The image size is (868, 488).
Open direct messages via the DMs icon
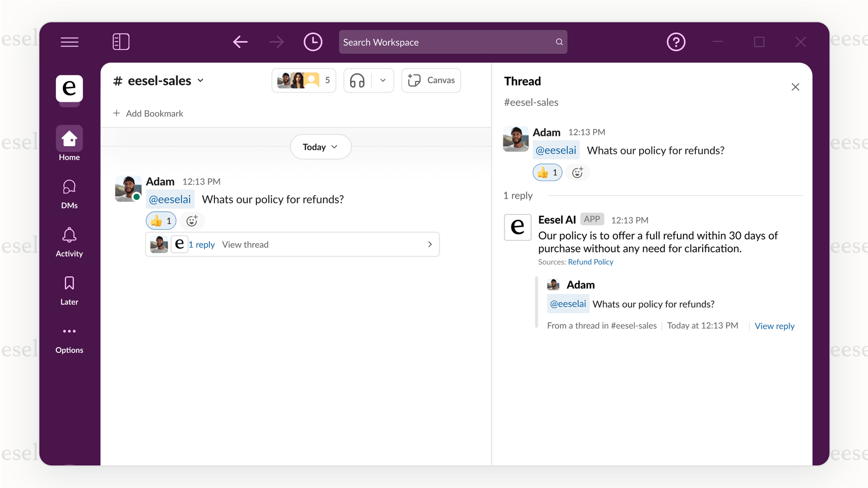point(69,186)
